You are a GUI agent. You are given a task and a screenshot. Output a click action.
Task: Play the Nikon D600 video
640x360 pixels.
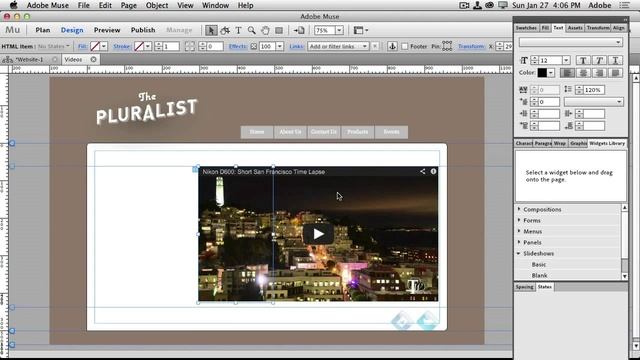pos(318,234)
